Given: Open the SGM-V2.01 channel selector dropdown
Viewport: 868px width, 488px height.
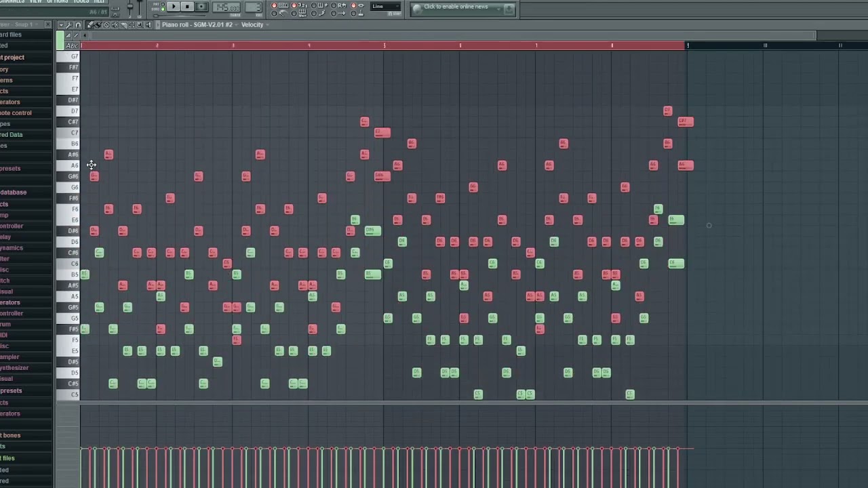Looking at the screenshot, I should click(236, 24).
